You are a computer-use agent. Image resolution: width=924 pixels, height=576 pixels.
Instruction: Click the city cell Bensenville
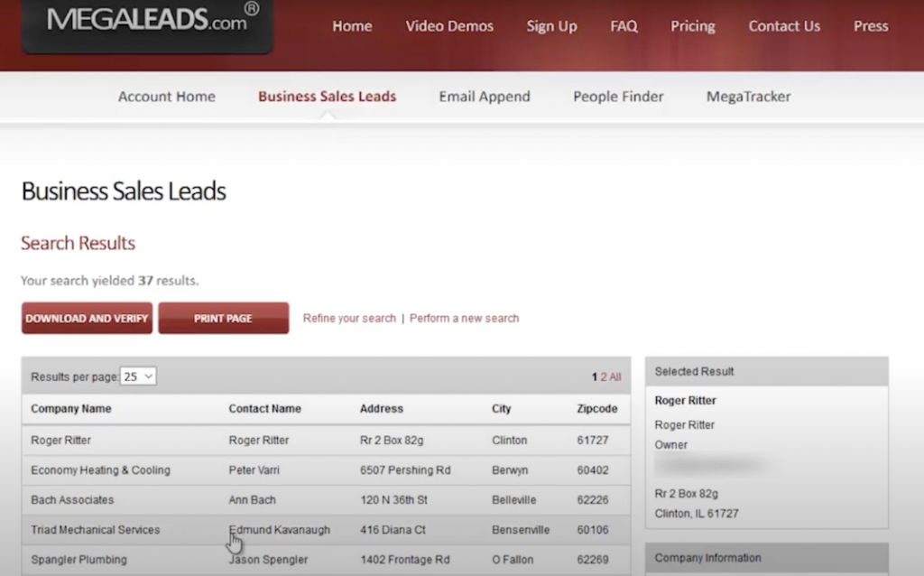pos(521,529)
